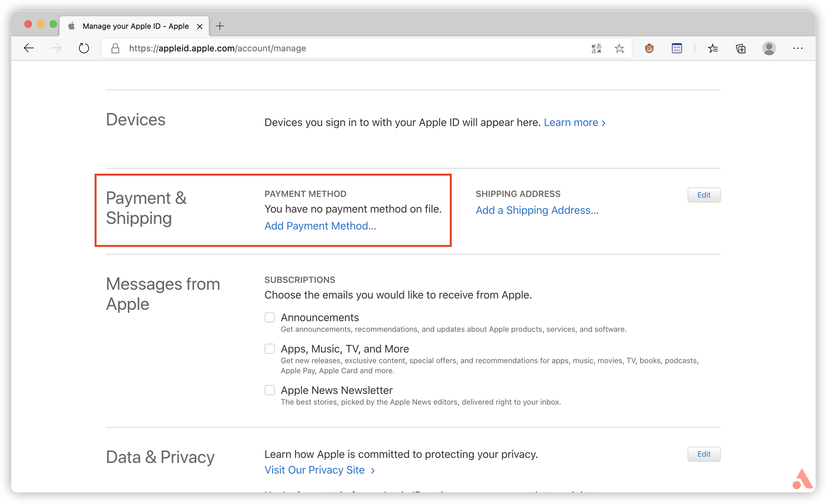Open the translate page icon in the address bar

pos(596,48)
